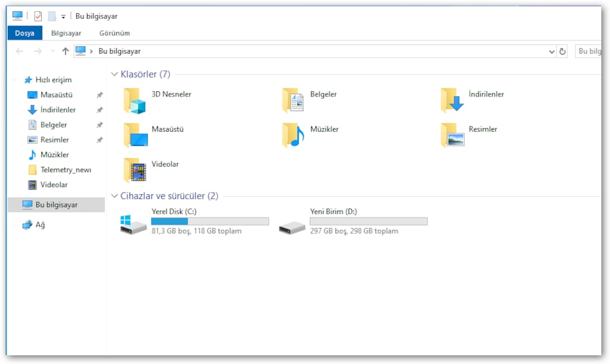
Task: Open recent locations dropdown beside Forward arrow
Action: (x=52, y=51)
